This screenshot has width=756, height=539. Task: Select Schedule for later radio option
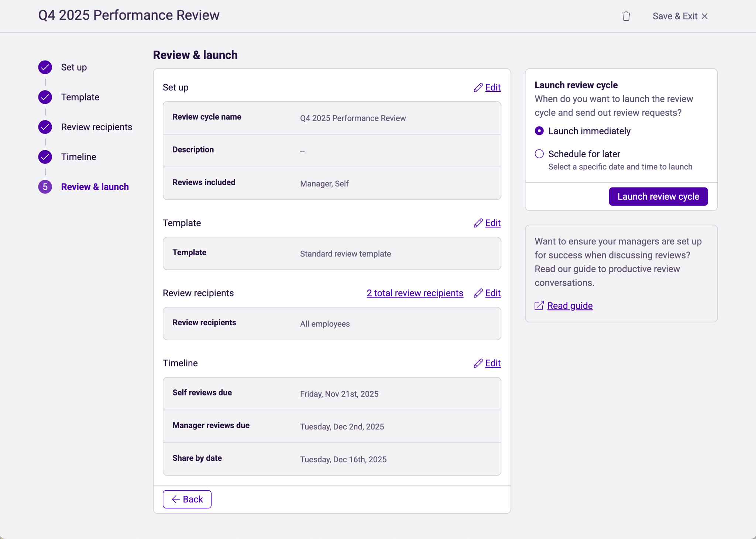pos(539,154)
